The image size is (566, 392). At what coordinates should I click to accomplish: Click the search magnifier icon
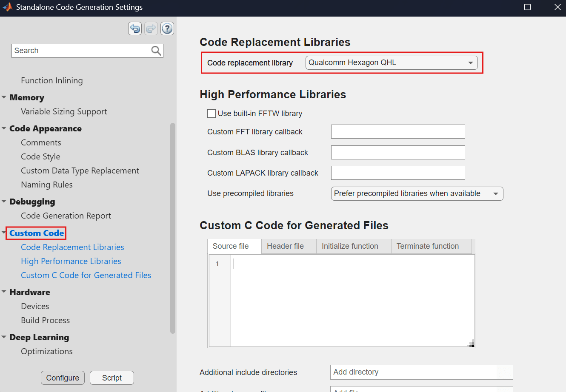156,51
